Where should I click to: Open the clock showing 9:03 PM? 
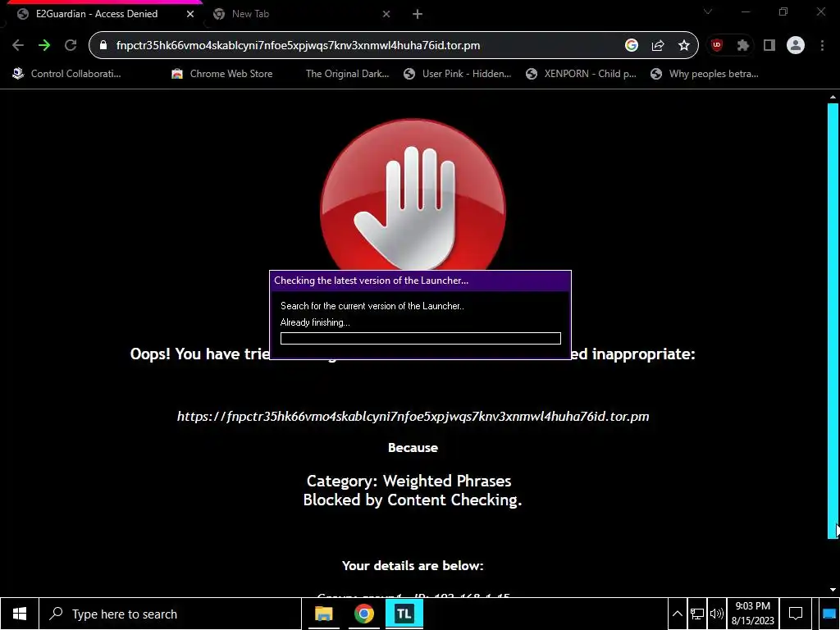(x=753, y=614)
